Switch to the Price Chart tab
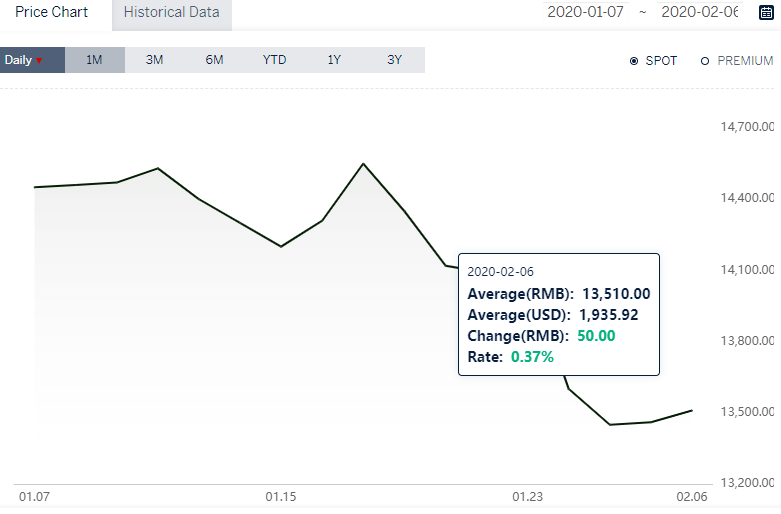This screenshot has height=514, width=781. (52, 12)
